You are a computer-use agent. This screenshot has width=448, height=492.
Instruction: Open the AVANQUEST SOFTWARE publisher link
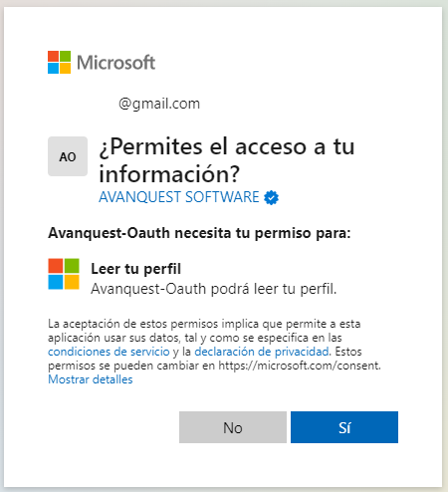pyautogui.click(x=179, y=197)
